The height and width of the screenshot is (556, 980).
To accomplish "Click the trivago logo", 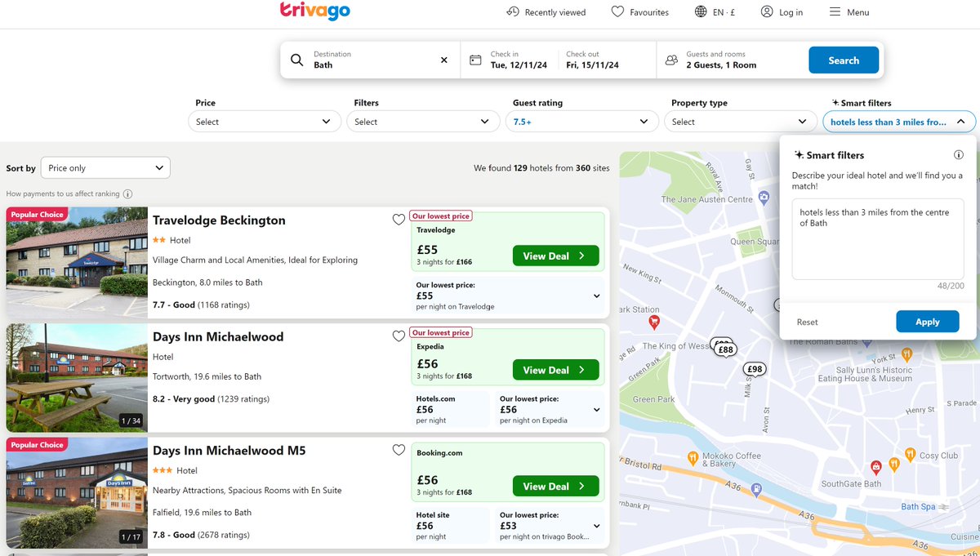I will pos(315,11).
